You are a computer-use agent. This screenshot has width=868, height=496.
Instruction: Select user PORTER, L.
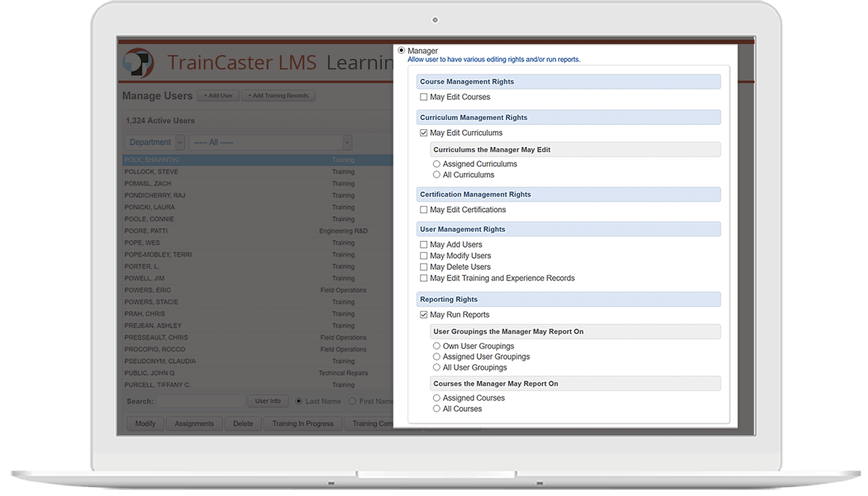click(x=258, y=267)
